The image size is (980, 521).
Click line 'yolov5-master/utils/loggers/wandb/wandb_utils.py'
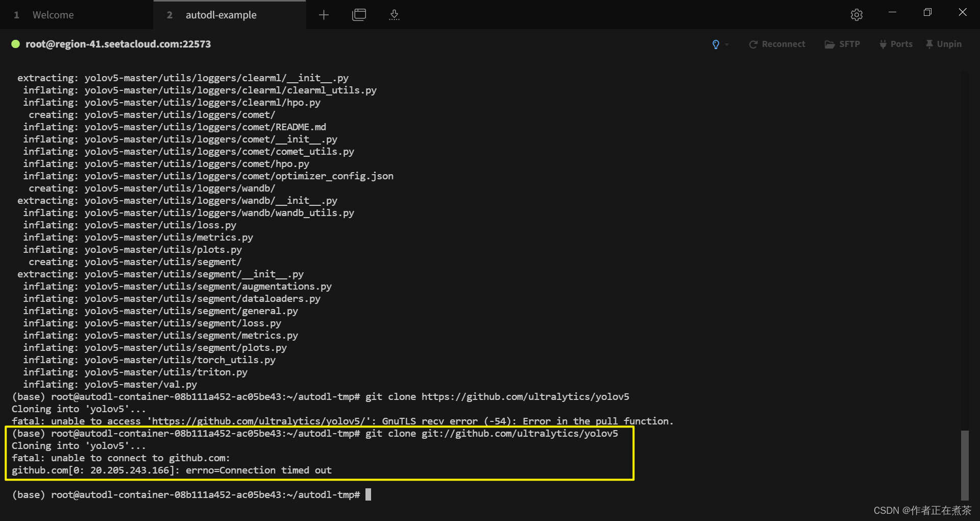188,213
